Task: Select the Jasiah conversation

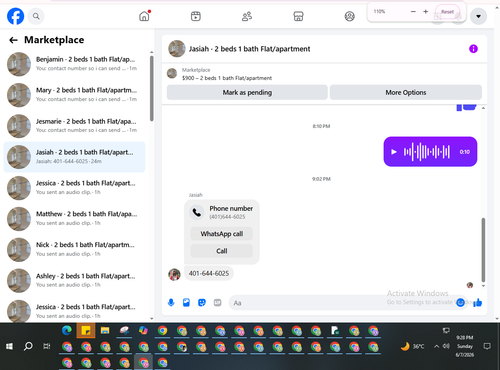Action: coord(74,157)
